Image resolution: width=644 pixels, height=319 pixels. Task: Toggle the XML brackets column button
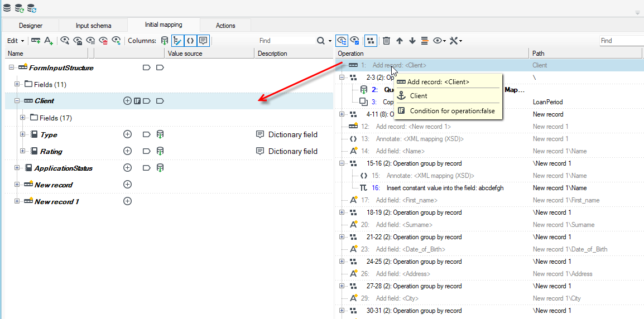coord(190,41)
